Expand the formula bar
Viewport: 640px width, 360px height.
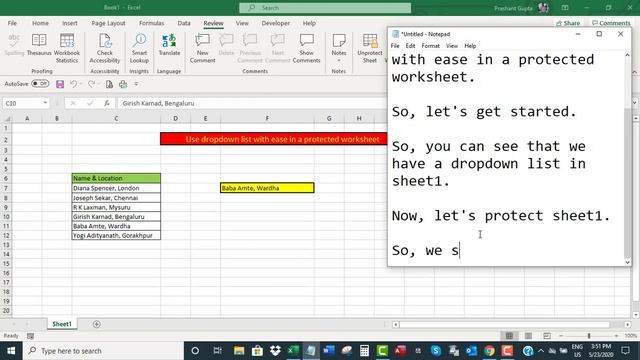point(635,103)
